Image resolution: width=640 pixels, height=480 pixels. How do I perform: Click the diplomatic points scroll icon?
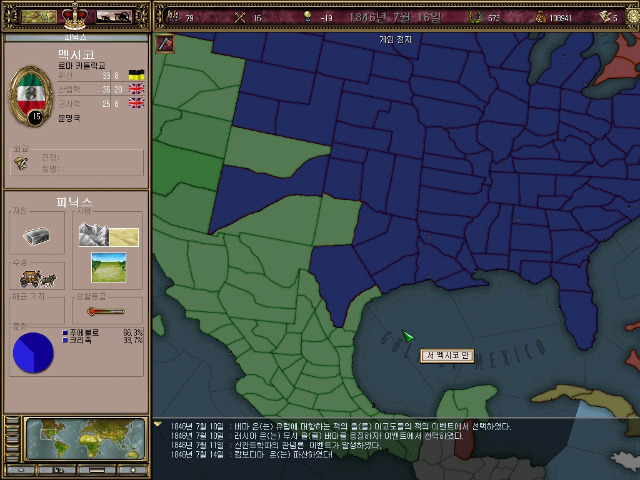pyautogui.click(x=605, y=17)
